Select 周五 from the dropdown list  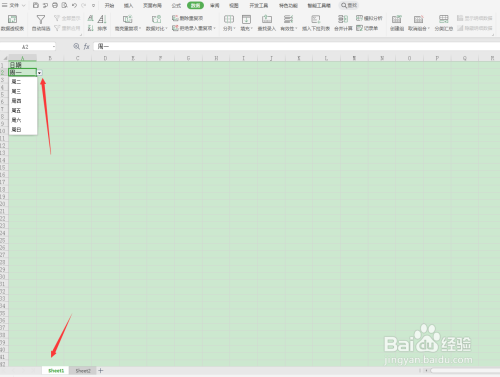pos(23,110)
